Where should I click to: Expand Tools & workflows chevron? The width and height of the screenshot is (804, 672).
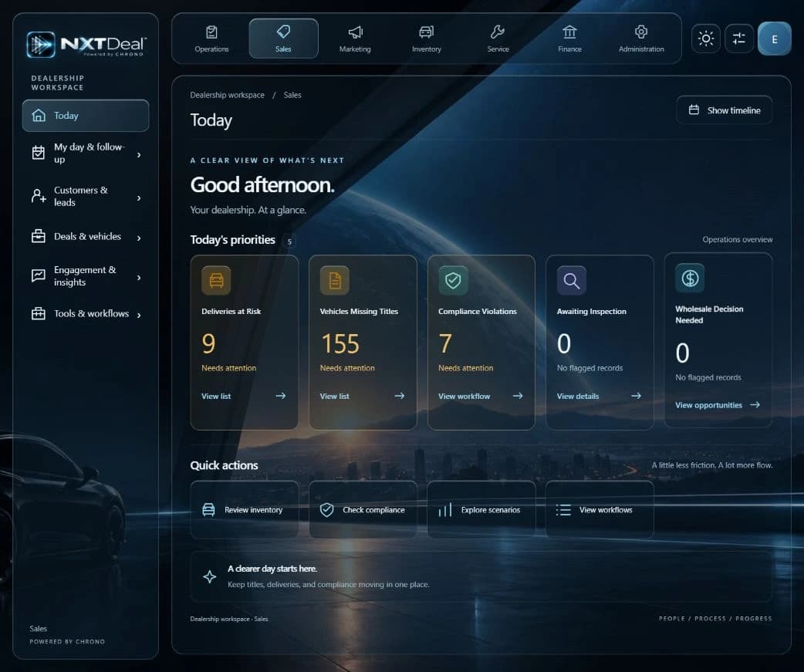pyautogui.click(x=139, y=315)
